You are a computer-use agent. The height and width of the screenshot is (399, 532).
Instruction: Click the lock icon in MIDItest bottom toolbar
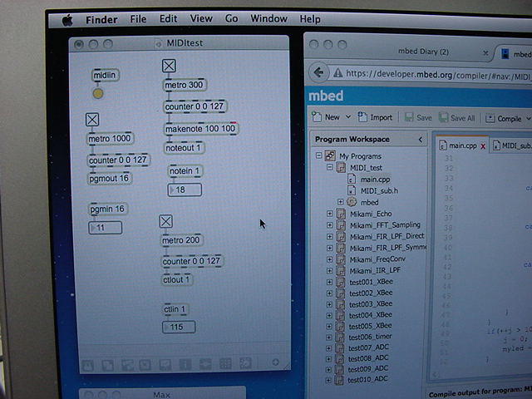[88, 366]
